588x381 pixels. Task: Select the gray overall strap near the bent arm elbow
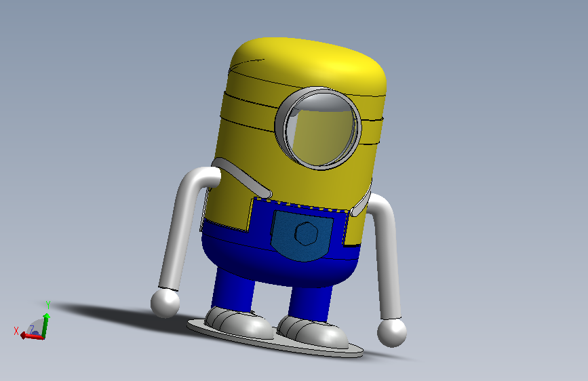point(242,176)
